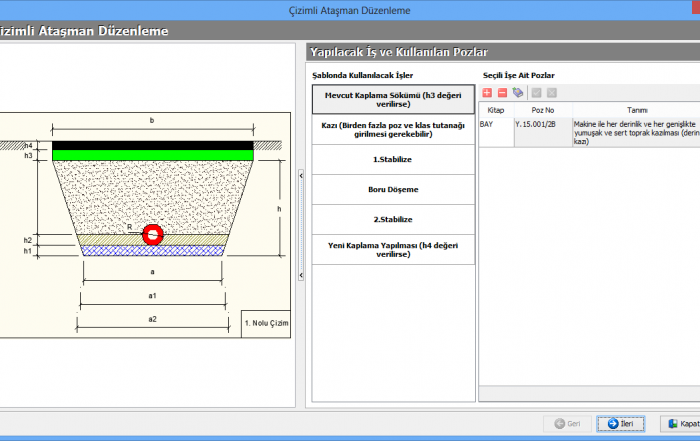Collapse the panel using the splitter arrow

point(302,175)
